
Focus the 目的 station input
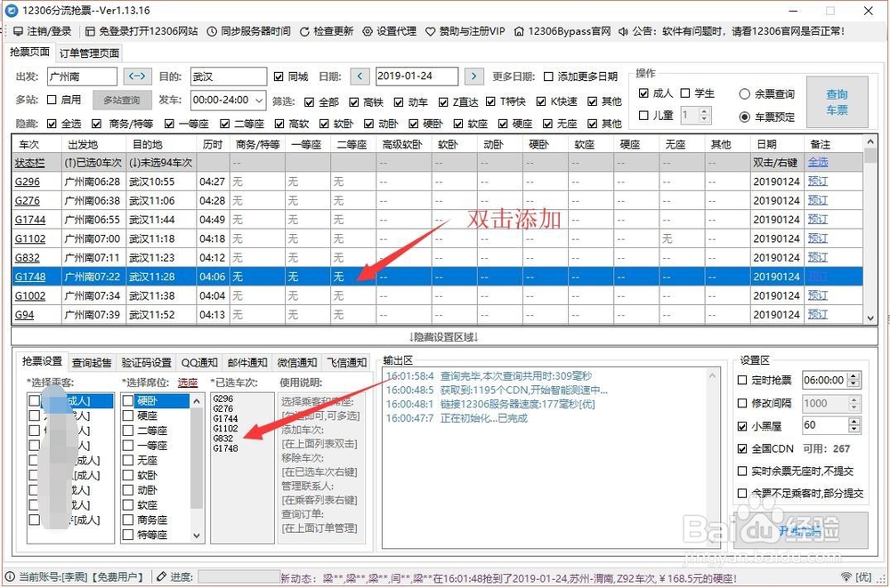click(x=228, y=77)
